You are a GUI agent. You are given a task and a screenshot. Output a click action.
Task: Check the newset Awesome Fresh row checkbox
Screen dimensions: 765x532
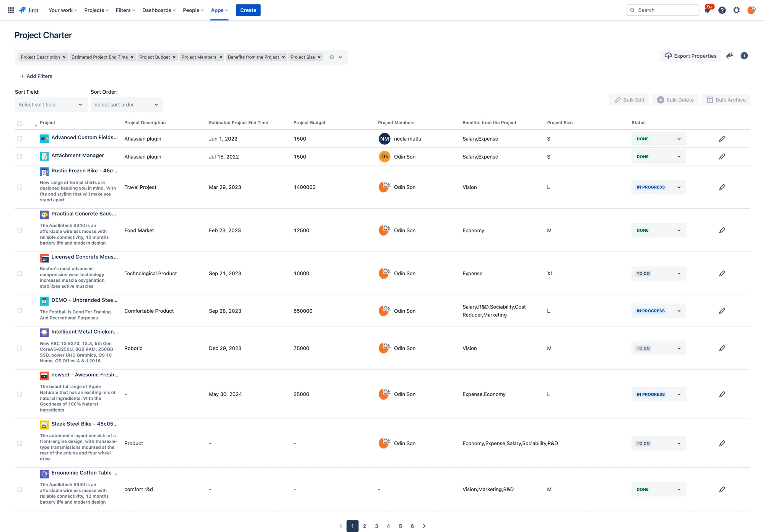tap(20, 394)
